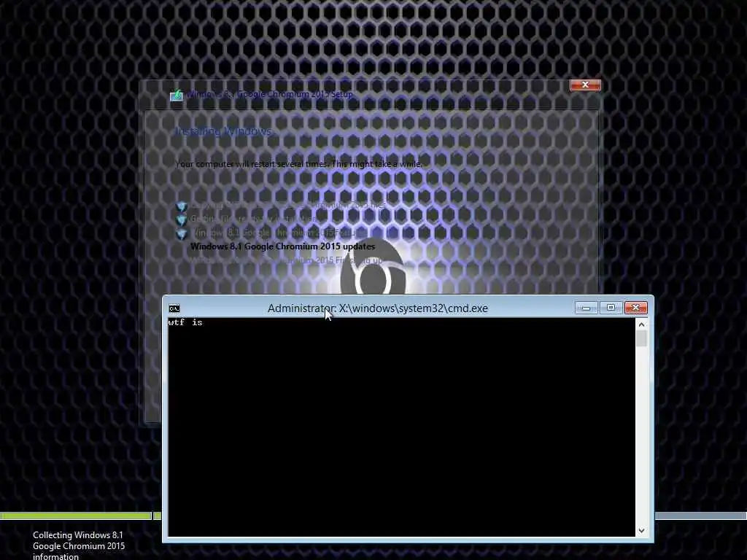Click the cmd.exe title bar text
Viewport: 747px width, 560px height.
click(x=378, y=308)
